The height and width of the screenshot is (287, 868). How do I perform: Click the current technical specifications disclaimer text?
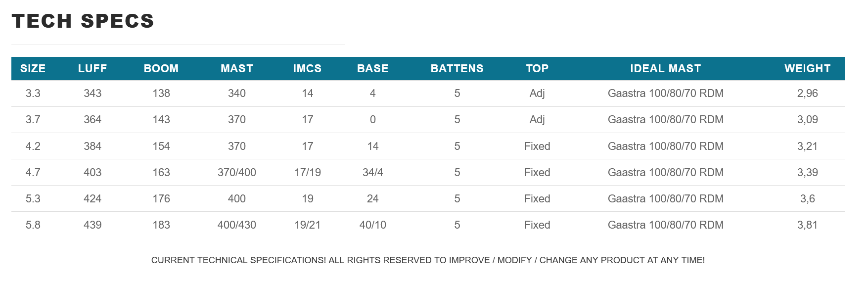click(428, 260)
